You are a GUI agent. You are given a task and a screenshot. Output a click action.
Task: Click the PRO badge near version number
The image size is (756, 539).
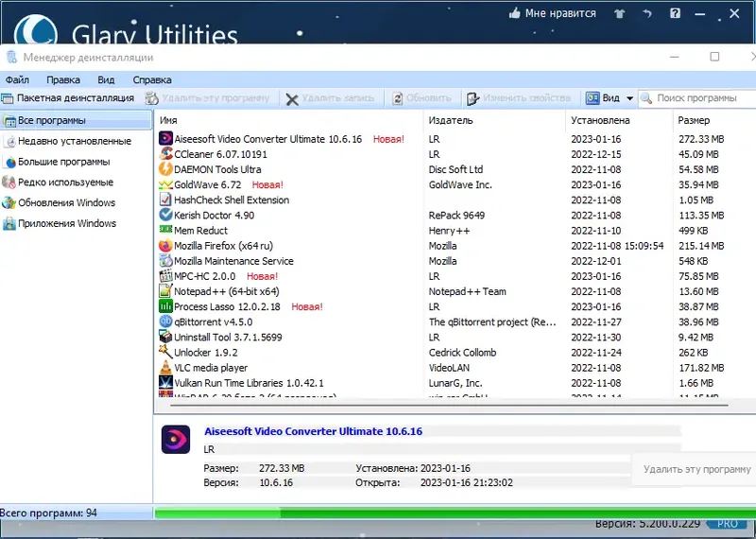(x=727, y=524)
